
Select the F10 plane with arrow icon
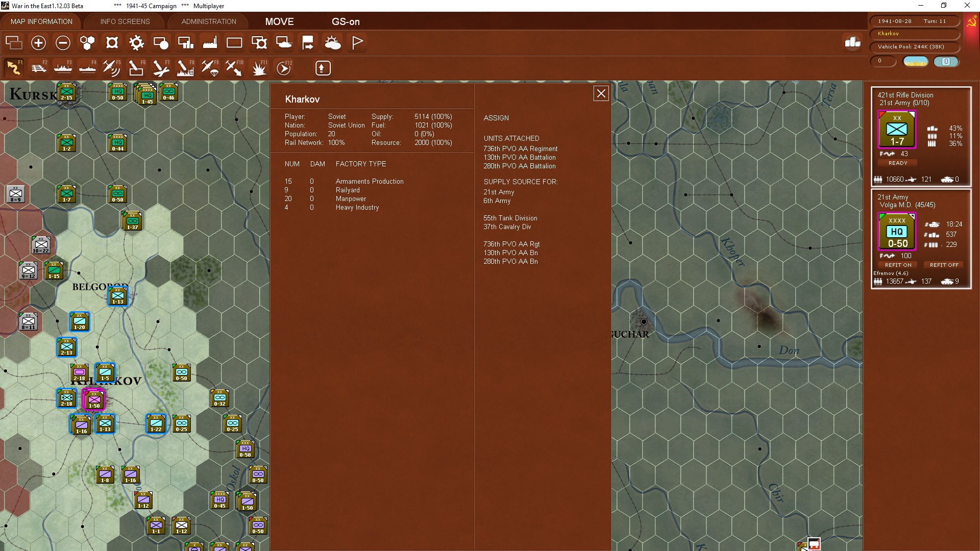234,68
